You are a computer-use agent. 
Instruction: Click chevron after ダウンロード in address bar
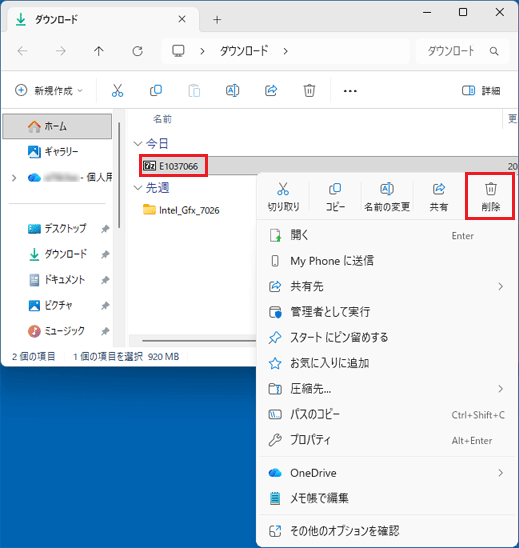(286, 51)
